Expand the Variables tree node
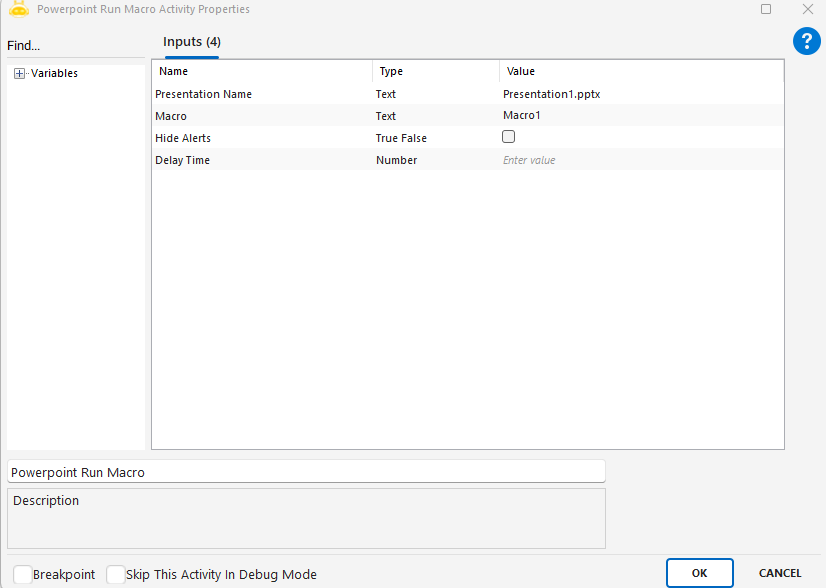This screenshot has height=588, width=826. (19, 73)
